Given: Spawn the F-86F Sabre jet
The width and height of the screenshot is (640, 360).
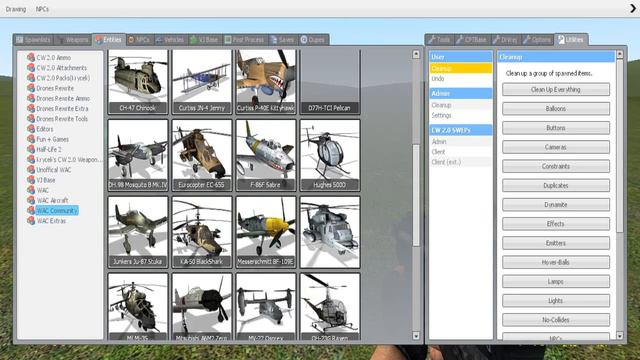Looking at the screenshot, I should tap(266, 155).
